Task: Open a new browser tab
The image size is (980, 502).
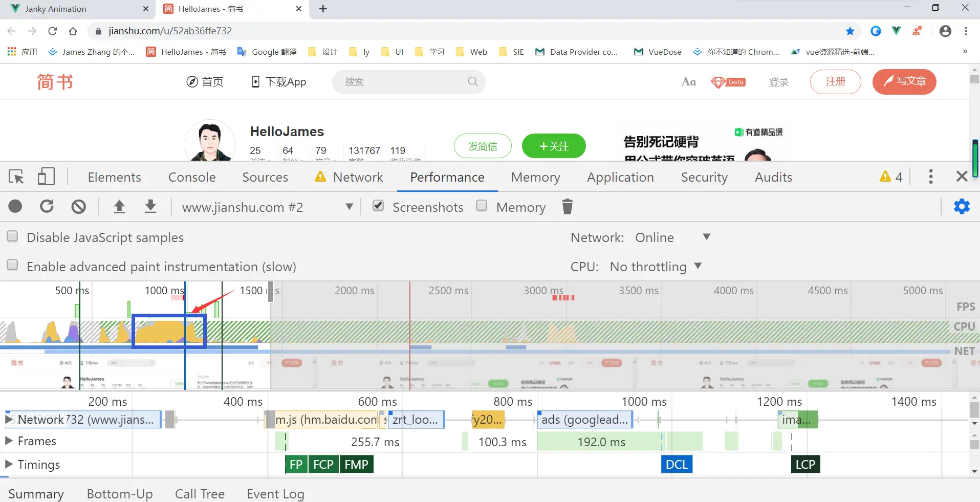Action: point(323,9)
